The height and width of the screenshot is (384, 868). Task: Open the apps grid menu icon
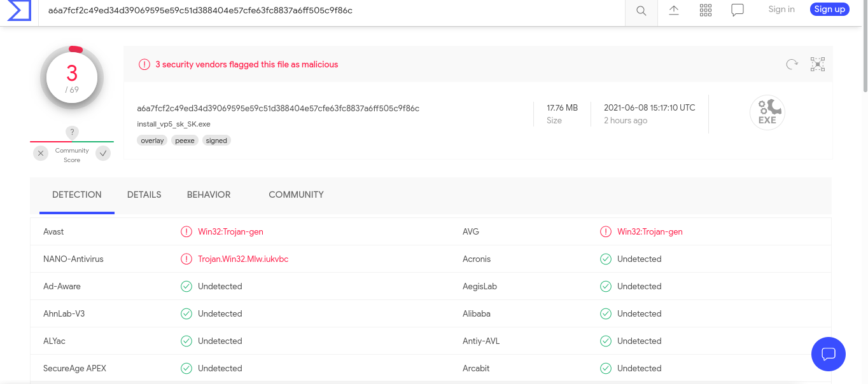coord(706,10)
